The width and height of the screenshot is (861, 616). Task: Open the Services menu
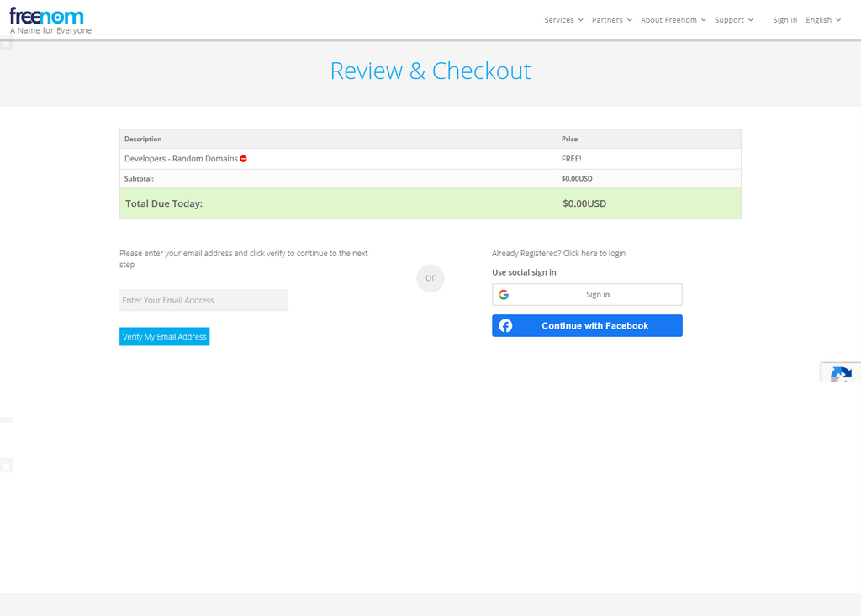point(563,20)
